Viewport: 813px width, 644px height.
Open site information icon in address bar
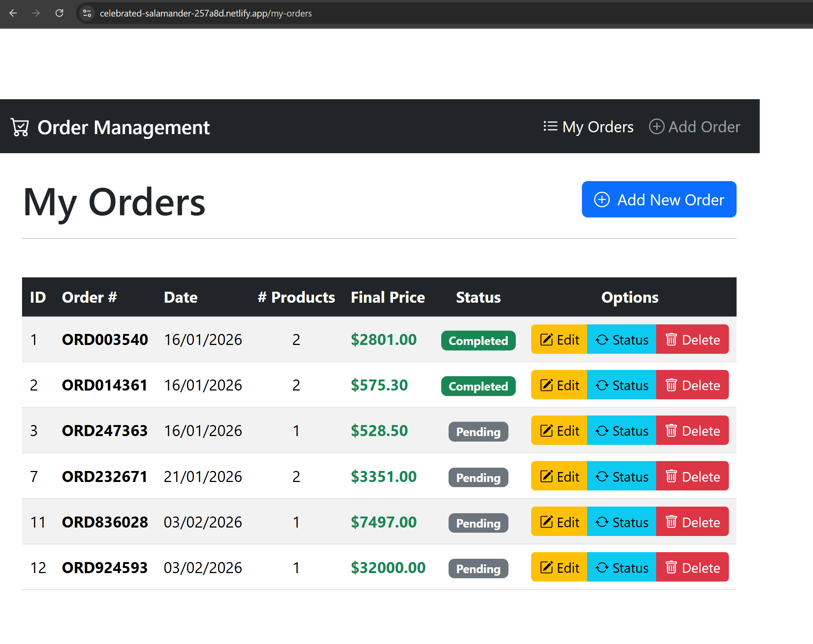pos(87,13)
